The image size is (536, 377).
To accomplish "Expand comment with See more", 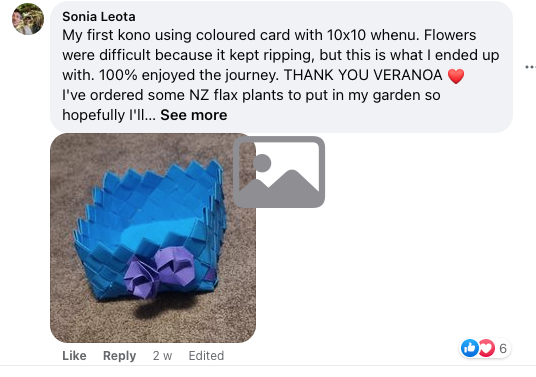I will pos(193,115).
